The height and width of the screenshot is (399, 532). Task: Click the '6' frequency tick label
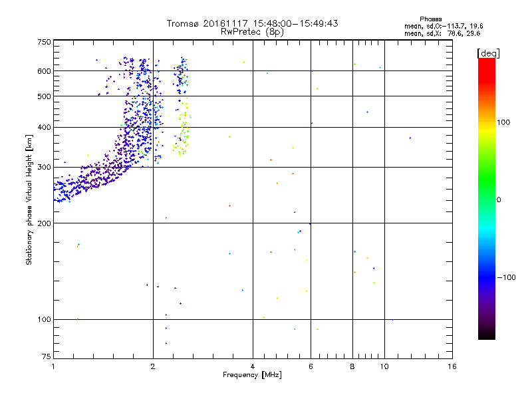point(311,366)
